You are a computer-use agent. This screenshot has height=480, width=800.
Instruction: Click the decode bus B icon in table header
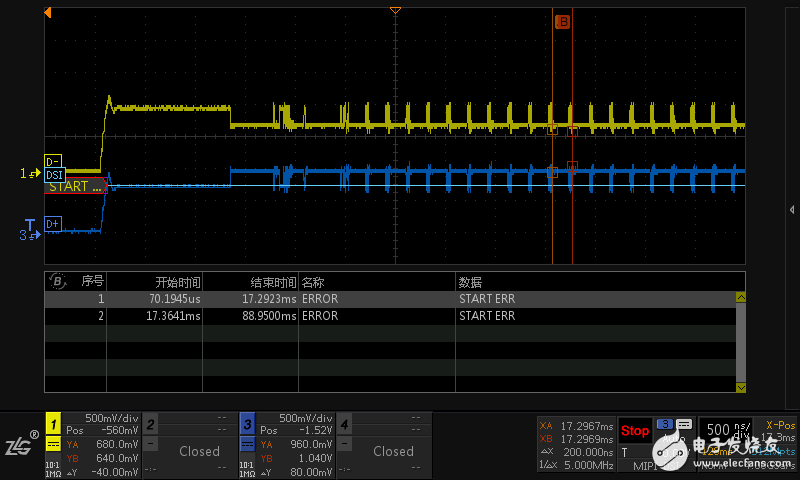tap(58, 281)
